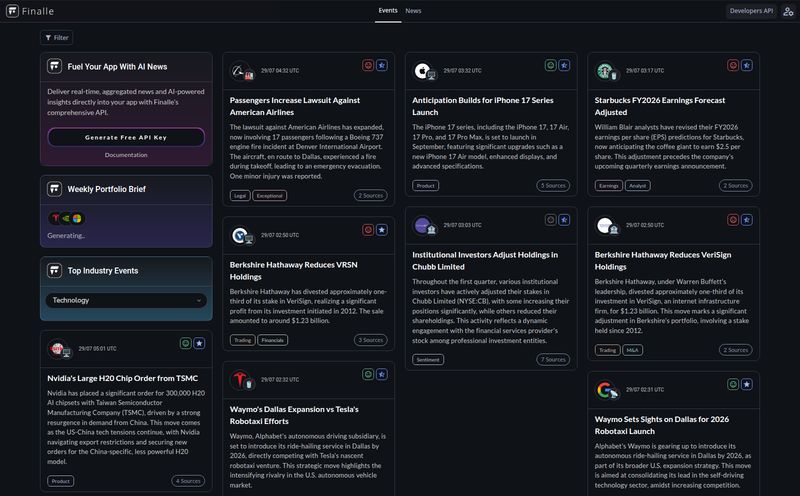This screenshot has height=496, width=800.
Task: Click sentiment icon on VeriSign Holdings card
Action: click(733, 220)
